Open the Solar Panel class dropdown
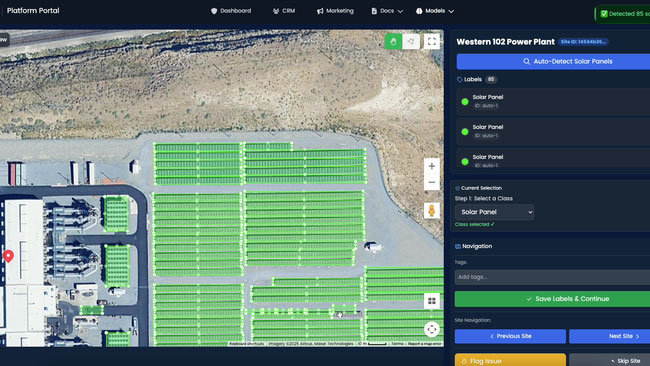 pos(494,212)
